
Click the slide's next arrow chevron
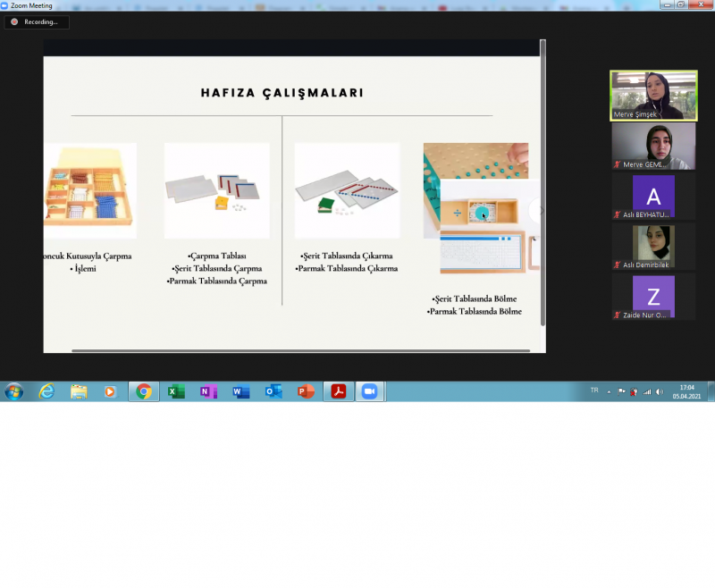(x=537, y=211)
